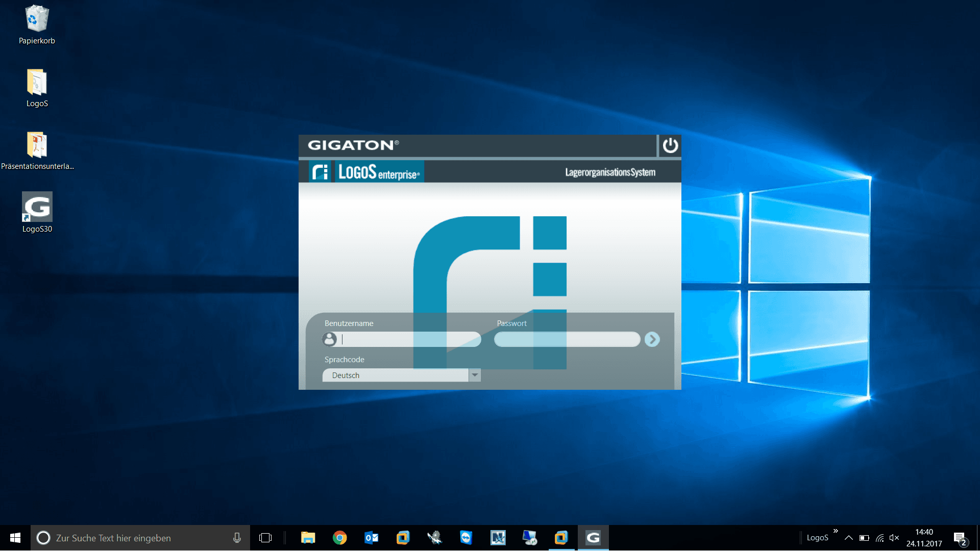Click the "Sprachcode" label
The width and height of the screenshot is (980, 551).
[x=345, y=360]
